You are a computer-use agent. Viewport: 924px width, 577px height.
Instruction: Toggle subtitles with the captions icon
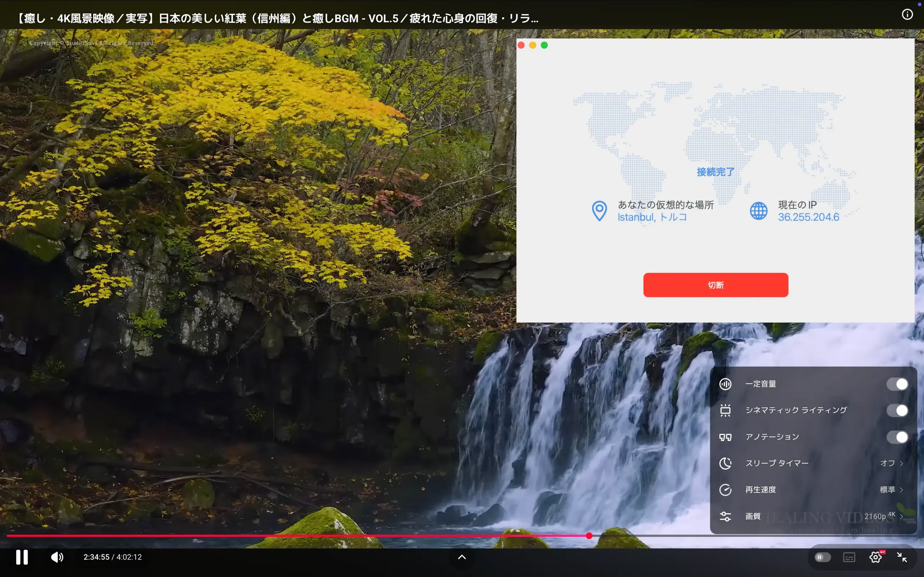(849, 557)
